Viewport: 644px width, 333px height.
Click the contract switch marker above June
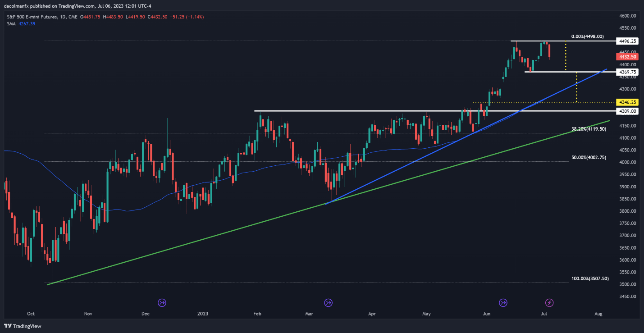click(x=503, y=302)
